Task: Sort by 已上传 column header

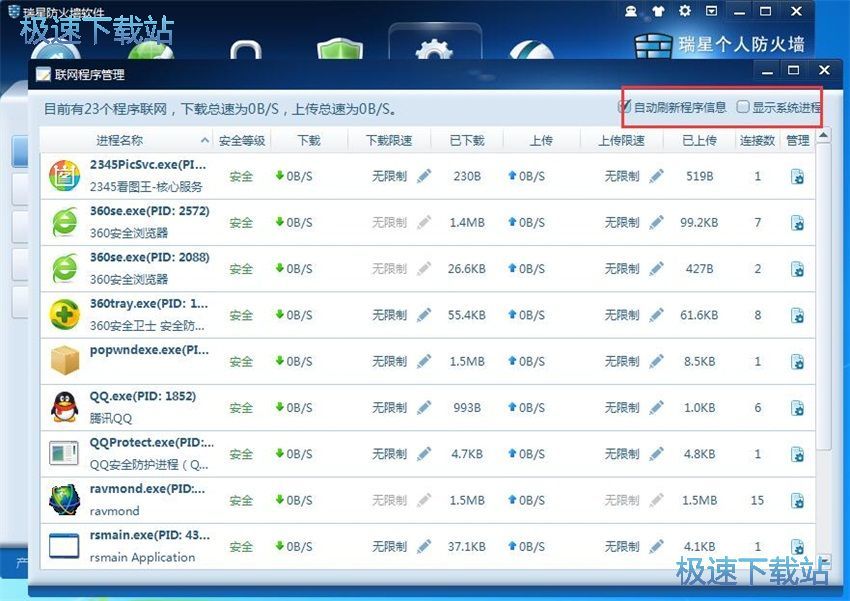Action: 699,140
